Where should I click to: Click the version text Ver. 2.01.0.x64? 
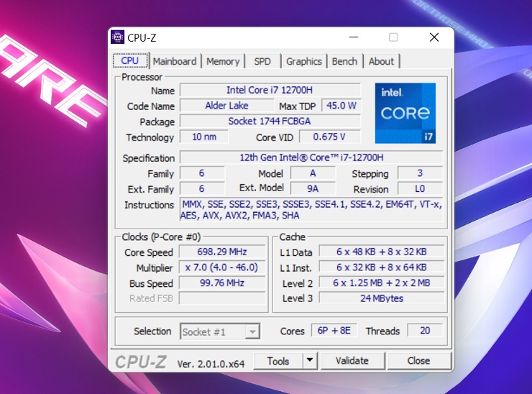click(211, 364)
